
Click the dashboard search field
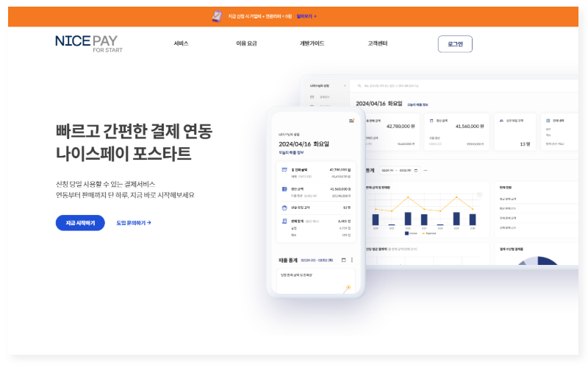[464, 86]
